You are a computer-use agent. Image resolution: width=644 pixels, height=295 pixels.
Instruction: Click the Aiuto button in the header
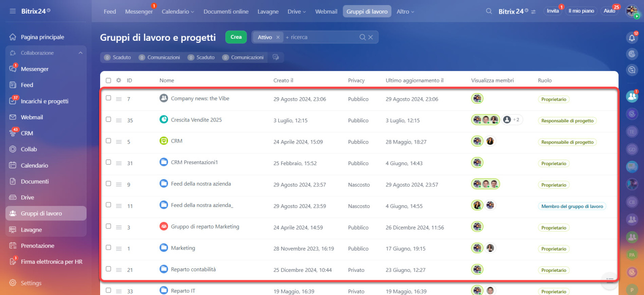point(609,11)
